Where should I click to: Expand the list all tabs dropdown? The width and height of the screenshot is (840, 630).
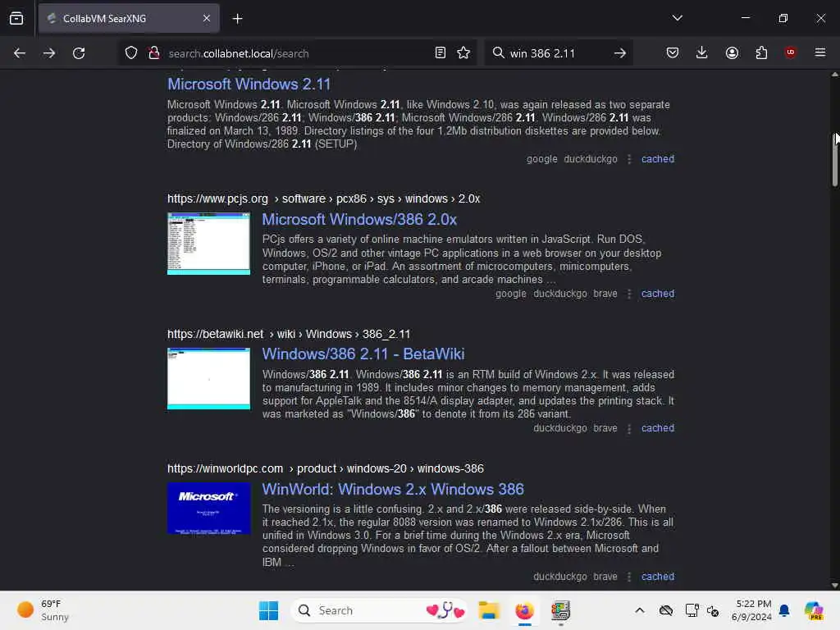[677, 18]
